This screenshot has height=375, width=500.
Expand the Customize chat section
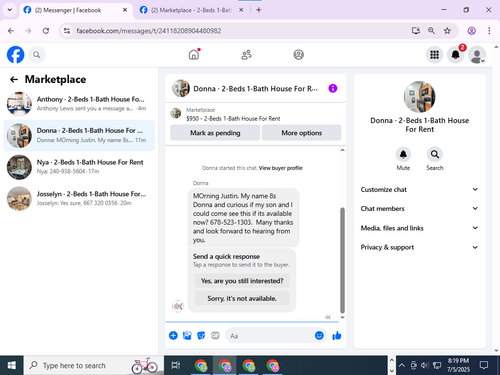point(419,189)
